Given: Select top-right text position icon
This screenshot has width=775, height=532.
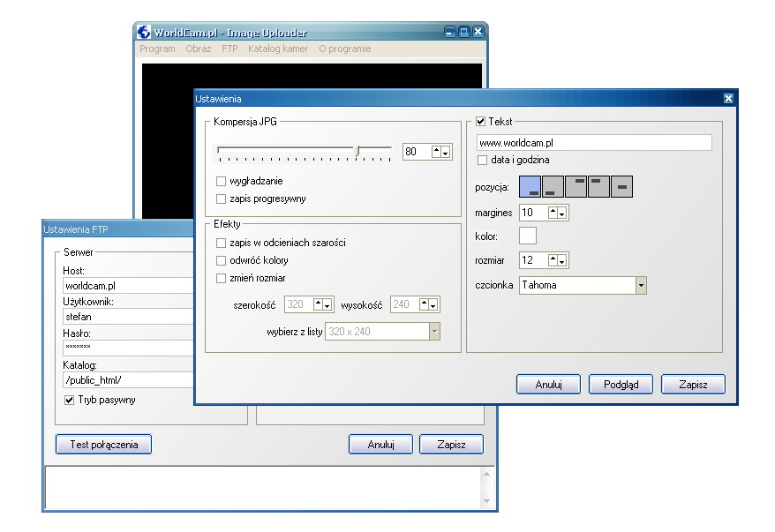Looking at the screenshot, I should coord(576,186).
